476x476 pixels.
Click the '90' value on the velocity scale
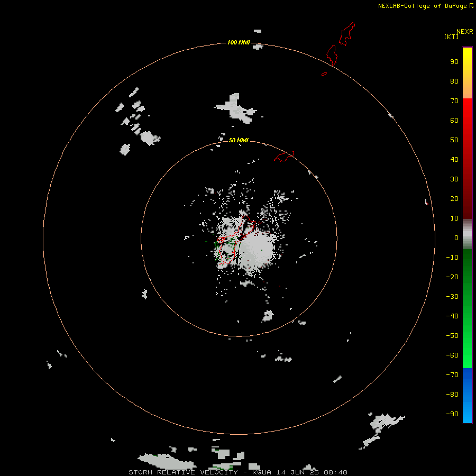[x=454, y=62]
